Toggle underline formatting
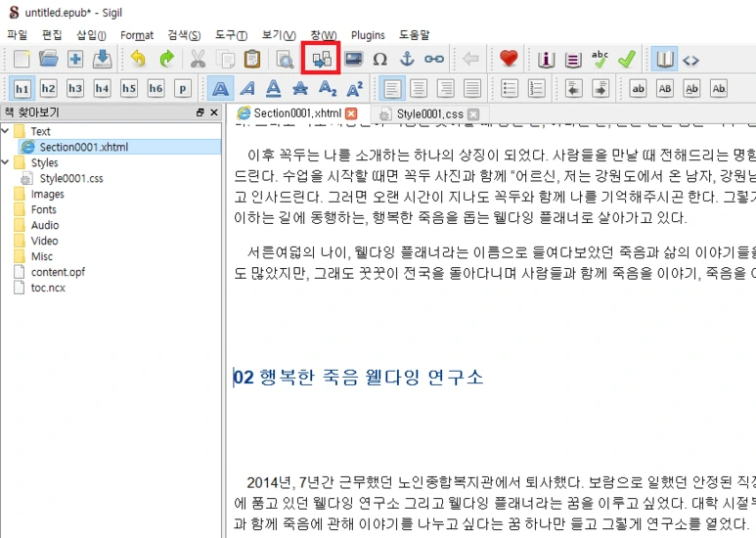The width and height of the screenshot is (756, 538). point(274,88)
